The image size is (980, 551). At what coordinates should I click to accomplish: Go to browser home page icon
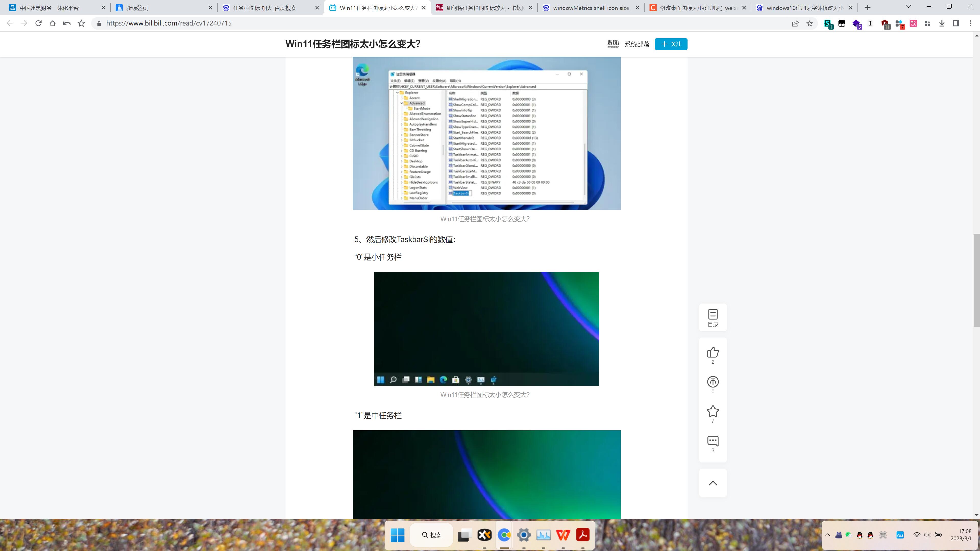53,23
